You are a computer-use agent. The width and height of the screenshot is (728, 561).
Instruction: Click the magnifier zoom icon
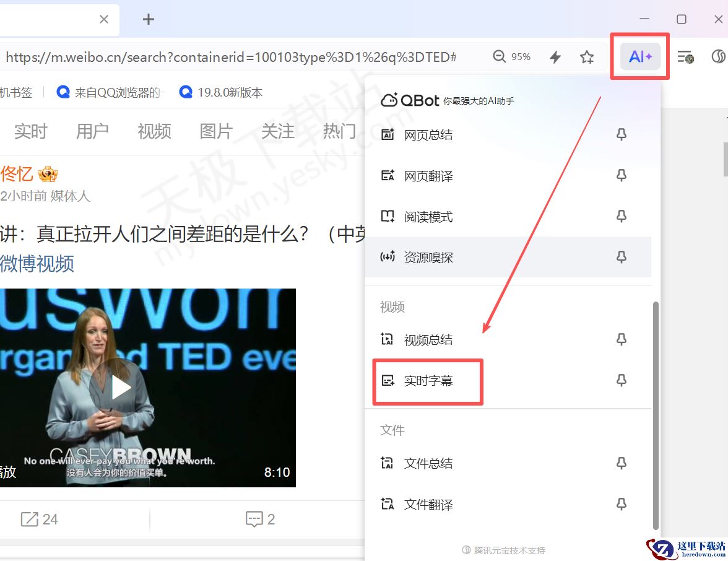coord(499,56)
